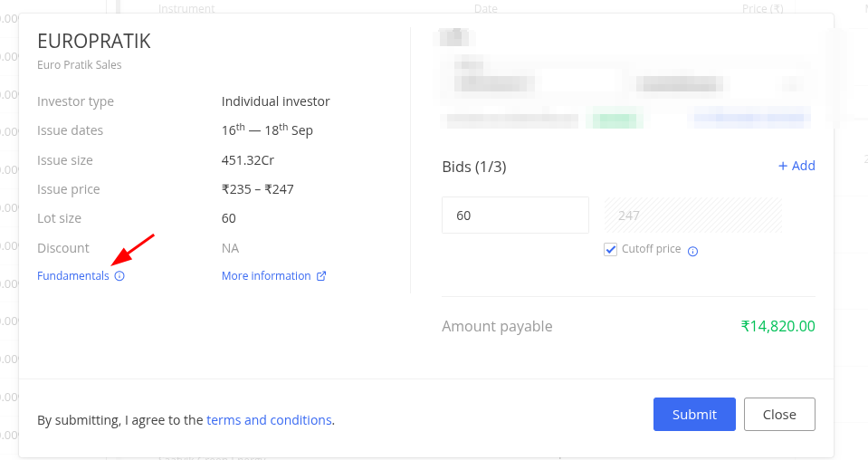Click the info icon beside Fundamentals
868x460 pixels.
coord(119,276)
